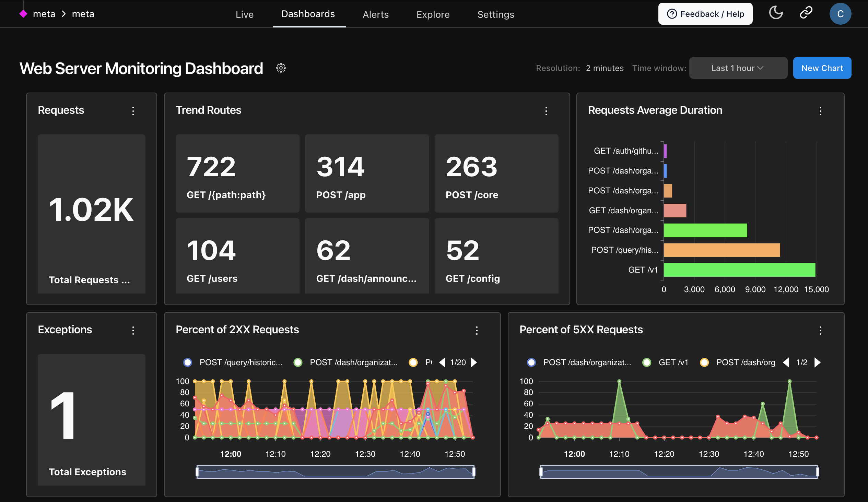Open Percent of 5XX Requests options menu
The image size is (868, 502).
tap(820, 331)
